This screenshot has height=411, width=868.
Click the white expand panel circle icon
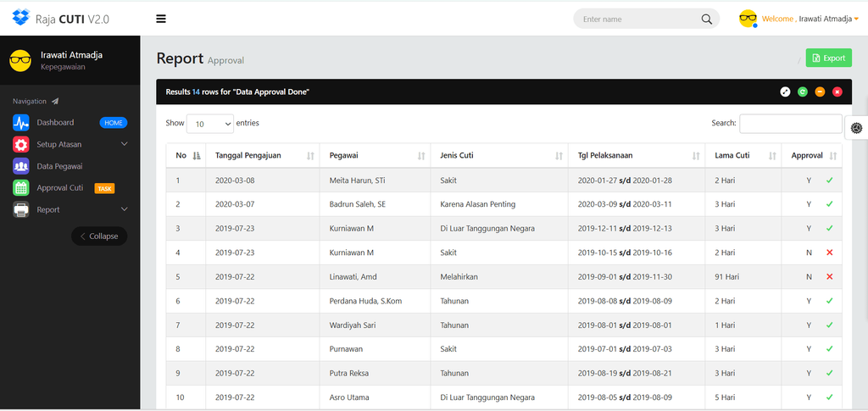pos(785,92)
